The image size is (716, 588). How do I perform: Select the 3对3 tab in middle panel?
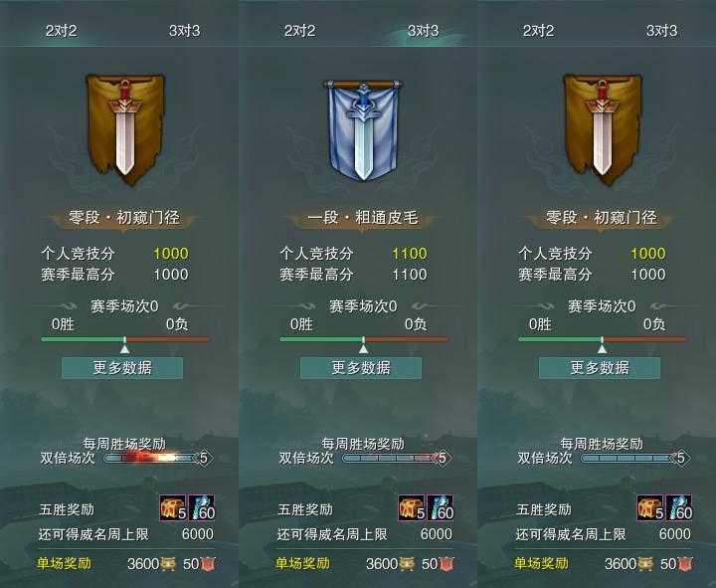click(x=423, y=31)
